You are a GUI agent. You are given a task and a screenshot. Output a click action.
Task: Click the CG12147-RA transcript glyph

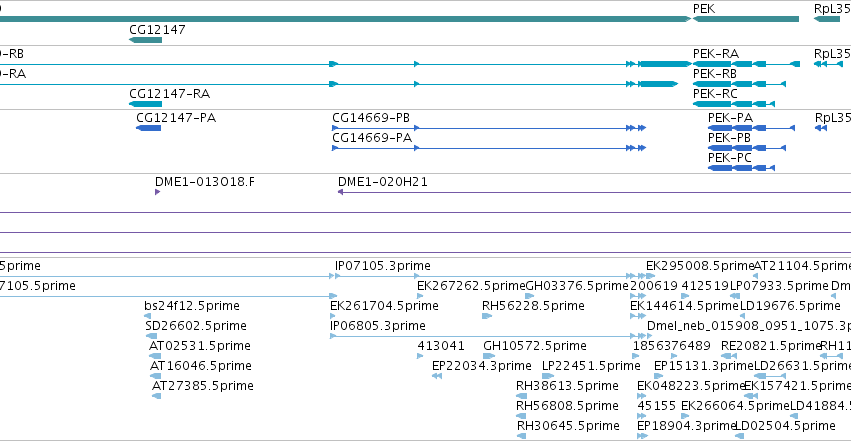click(x=145, y=104)
